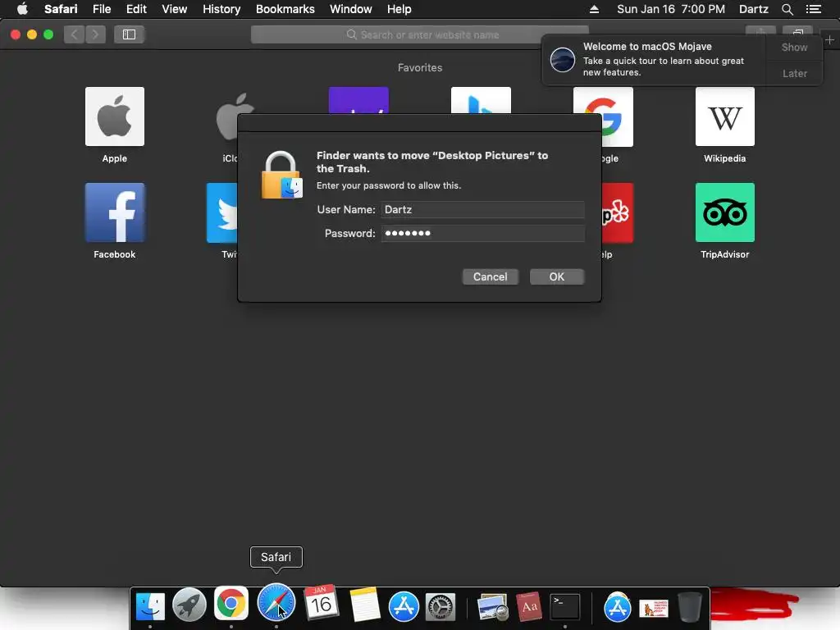Open the Yelp favorite tile
The height and width of the screenshot is (630, 840).
click(617, 212)
